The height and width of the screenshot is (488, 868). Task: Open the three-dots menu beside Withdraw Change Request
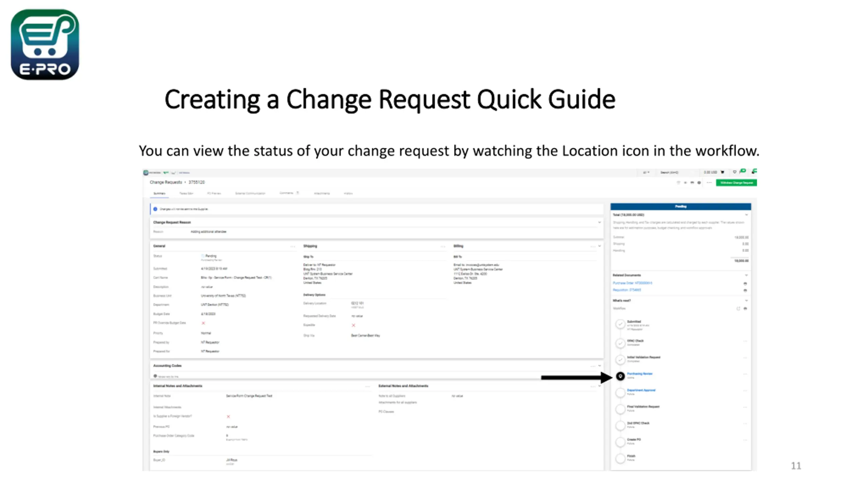coord(709,183)
